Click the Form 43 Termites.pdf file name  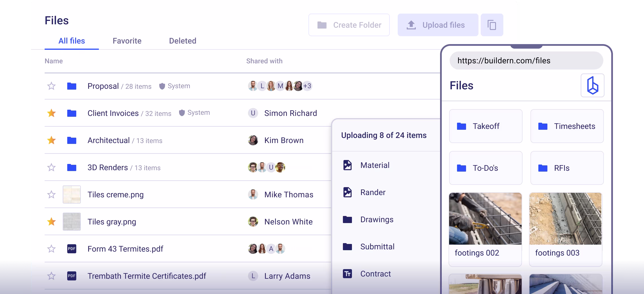tap(125, 249)
